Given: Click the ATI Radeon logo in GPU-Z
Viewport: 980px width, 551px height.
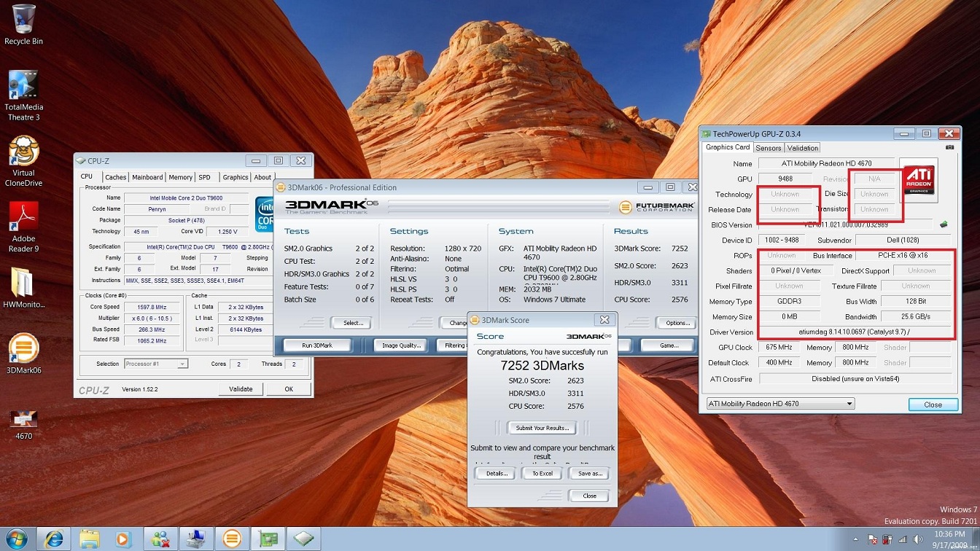Looking at the screenshot, I should click(919, 179).
